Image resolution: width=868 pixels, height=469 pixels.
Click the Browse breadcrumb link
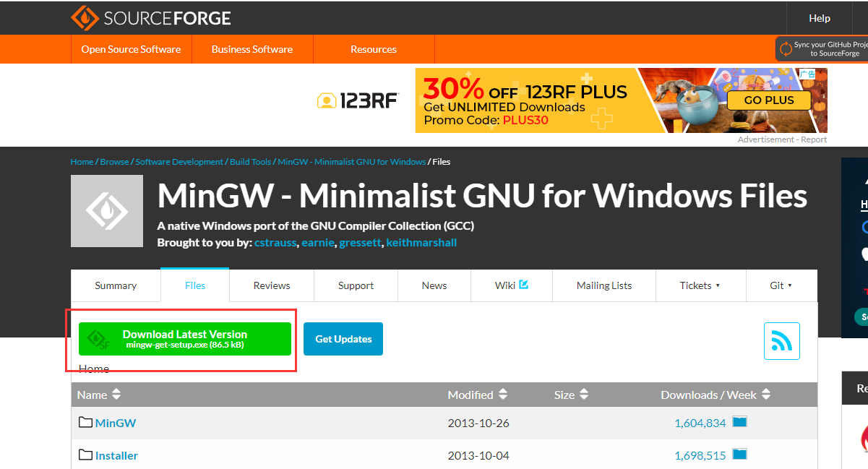click(114, 162)
